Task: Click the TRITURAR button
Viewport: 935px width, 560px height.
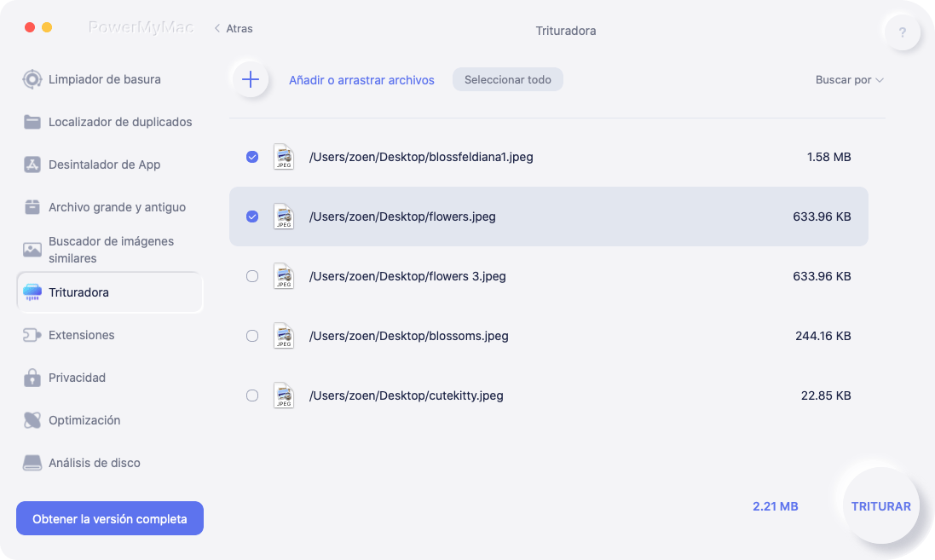Action: coord(880,506)
